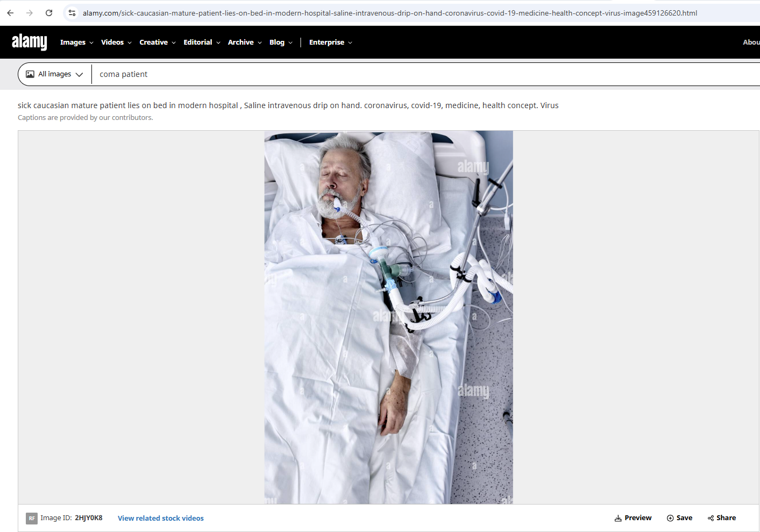The width and height of the screenshot is (760, 532).
Task: Click View related stock videos link
Action: pyautogui.click(x=160, y=518)
